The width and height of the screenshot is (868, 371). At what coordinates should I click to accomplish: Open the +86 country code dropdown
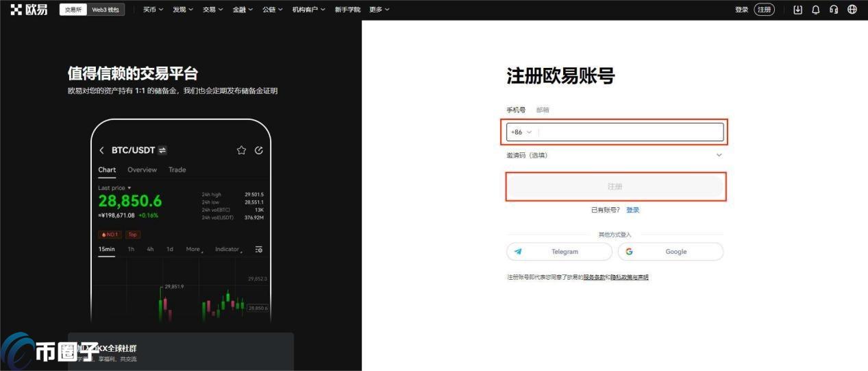coord(521,132)
